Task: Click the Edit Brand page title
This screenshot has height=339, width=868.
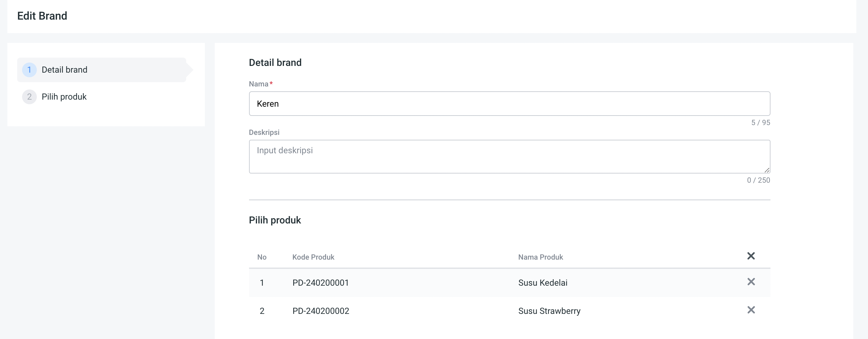Action: 42,16
